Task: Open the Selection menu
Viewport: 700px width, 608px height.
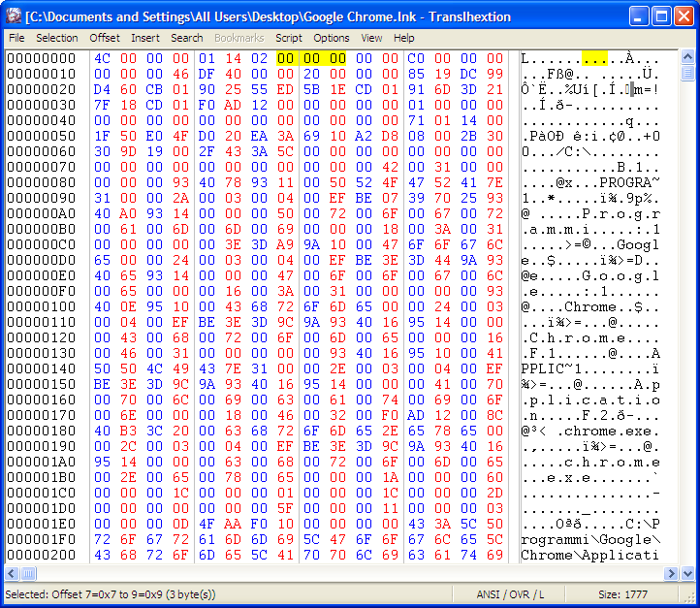Action: pos(56,38)
